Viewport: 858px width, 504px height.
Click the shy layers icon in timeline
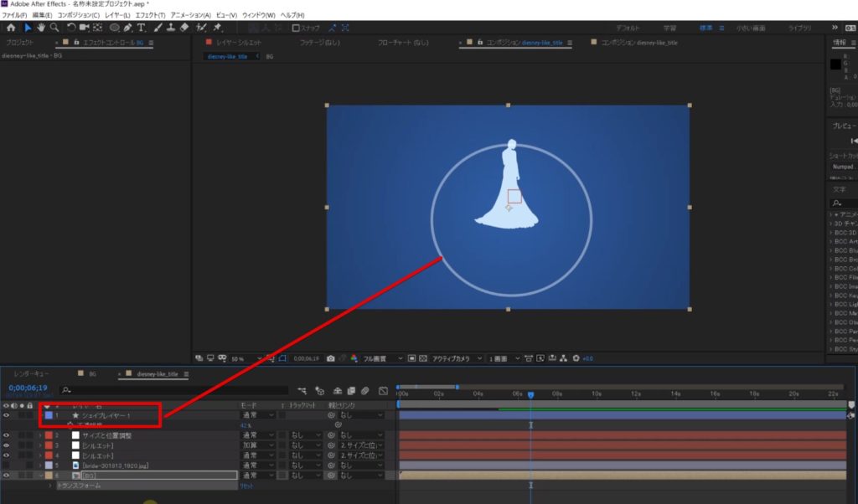point(338,391)
